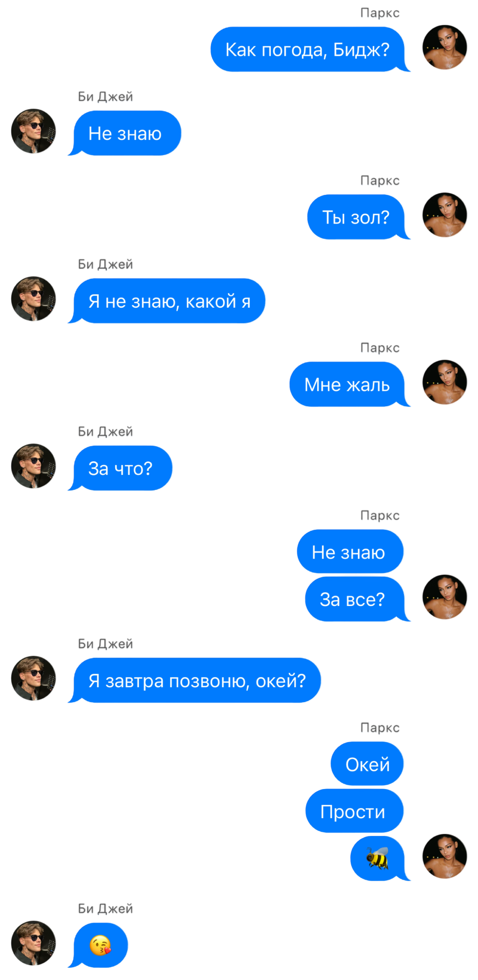Open Паркс avatar beside 'Ты зол?'

point(445,215)
